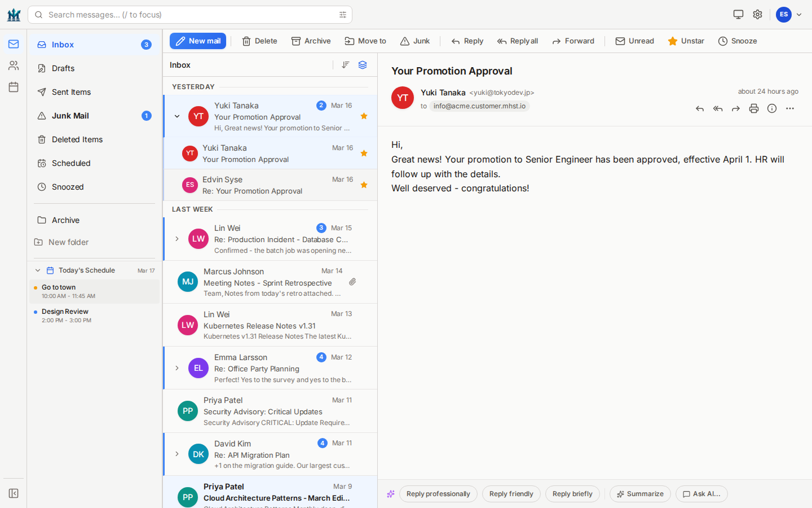The height and width of the screenshot is (508, 812).
Task: Open more actions via the three-dot icon
Action: tap(789, 108)
